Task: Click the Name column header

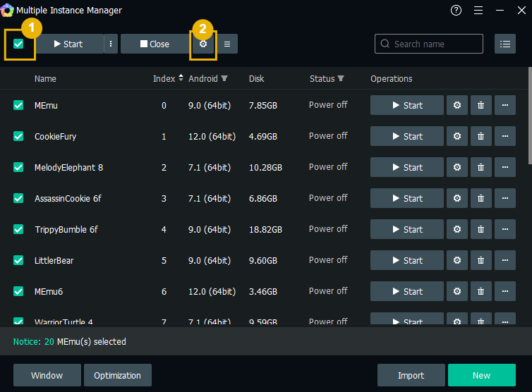Action: pyautogui.click(x=45, y=79)
